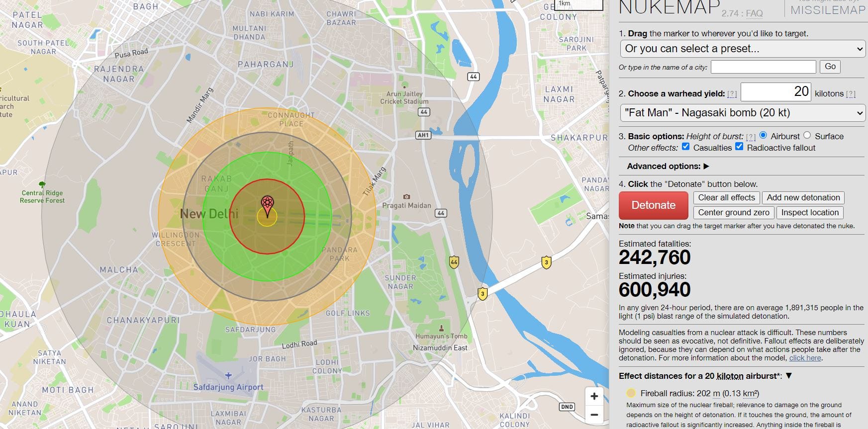Click Center ground zero button
The image size is (868, 429).
tap(734, 213)
